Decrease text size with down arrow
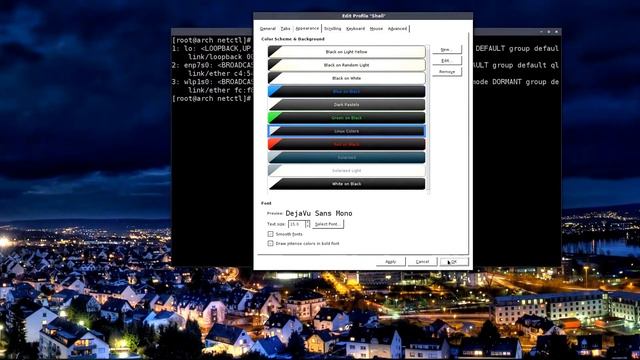 click(308, 226)
